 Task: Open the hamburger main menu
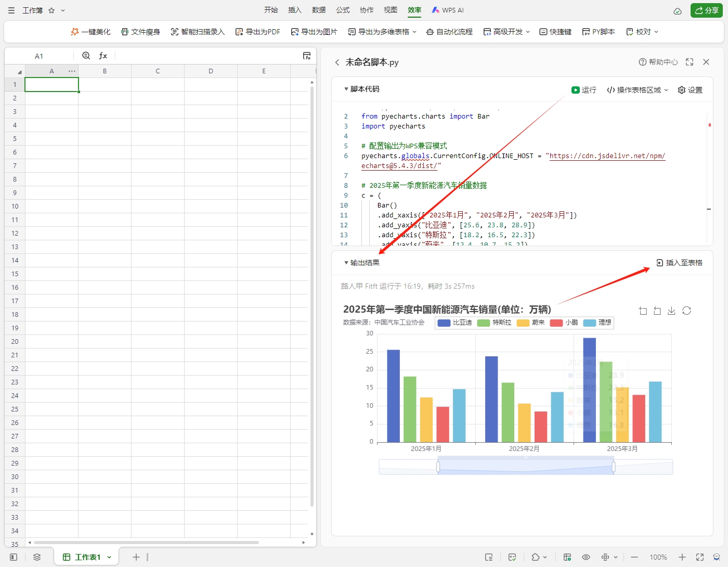pos(11,10)
